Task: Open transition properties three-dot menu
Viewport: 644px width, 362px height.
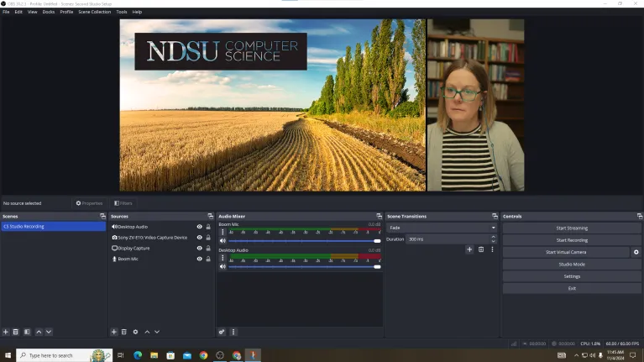Action: 492,249
